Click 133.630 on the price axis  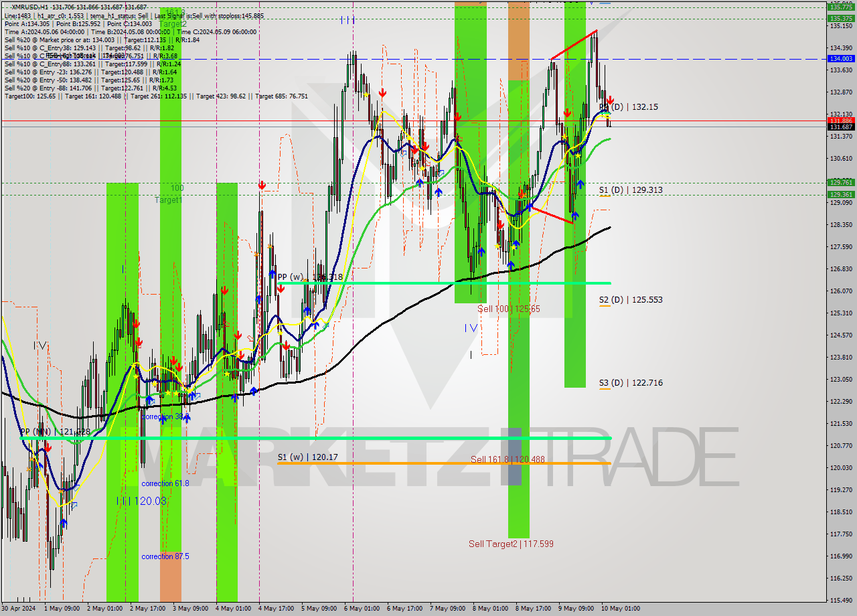click(x=842, y=70)
